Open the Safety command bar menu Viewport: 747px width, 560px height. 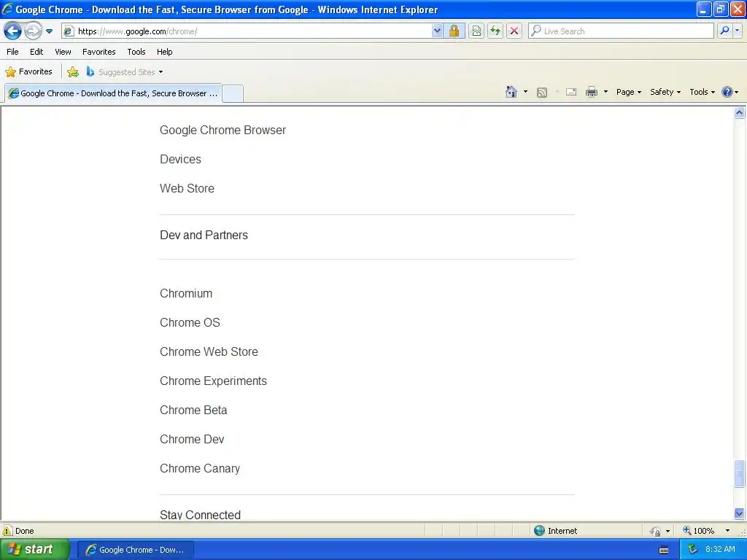[665, 92]
